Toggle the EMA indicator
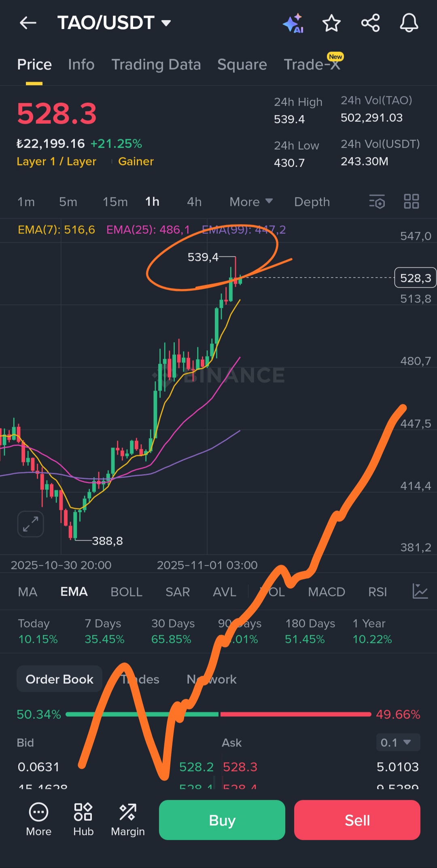 74,592
